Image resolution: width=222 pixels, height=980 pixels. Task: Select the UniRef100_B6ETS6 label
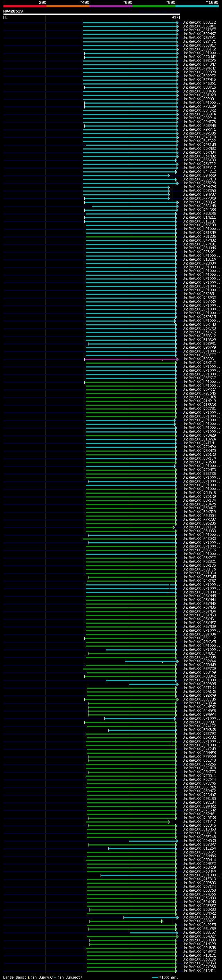(199, 474)
